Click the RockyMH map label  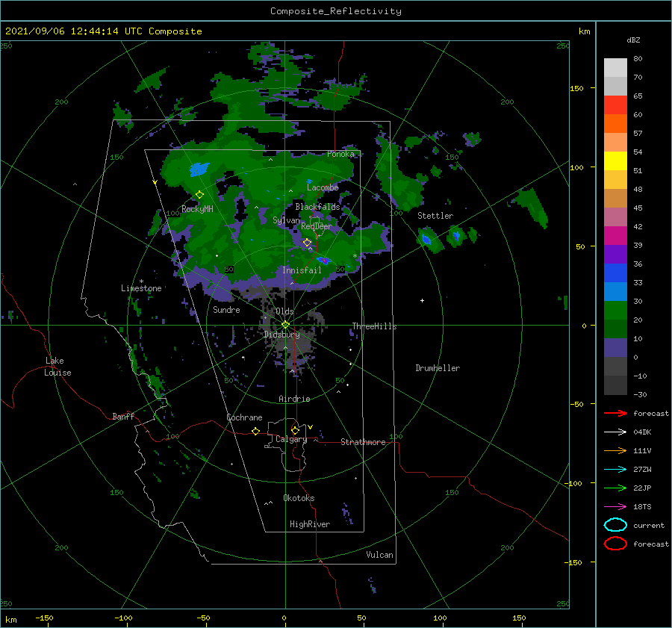(197, 209)
